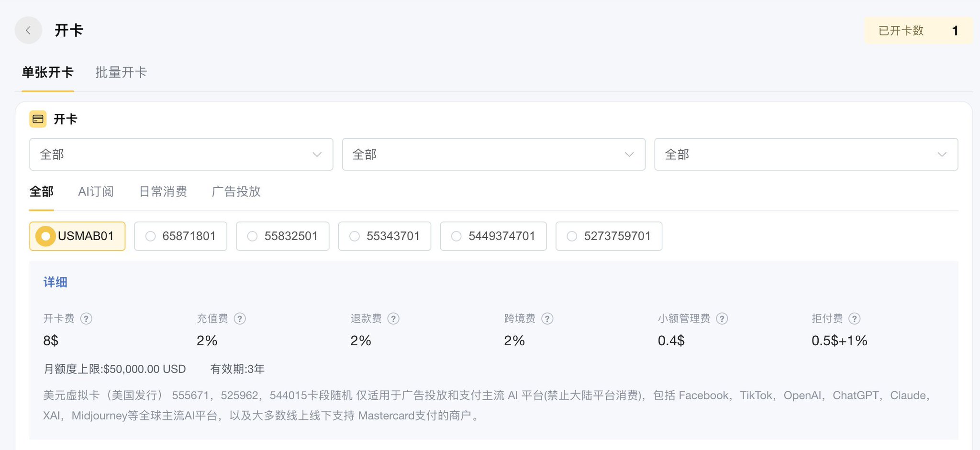
Task: Click the 有效期:3年 text
Action: 237,369
